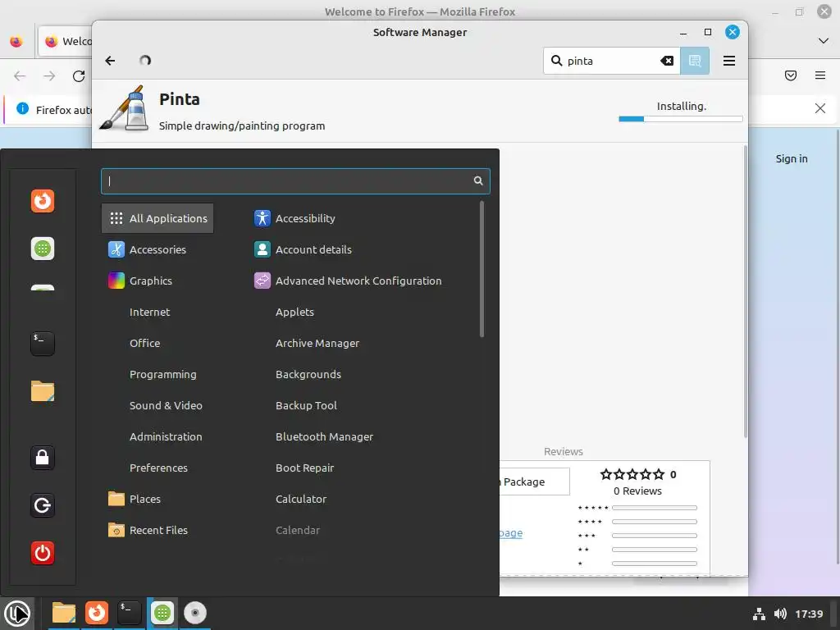Clear the pinta search text
This screenshot has width=840, height=630.
pos(666,61)
